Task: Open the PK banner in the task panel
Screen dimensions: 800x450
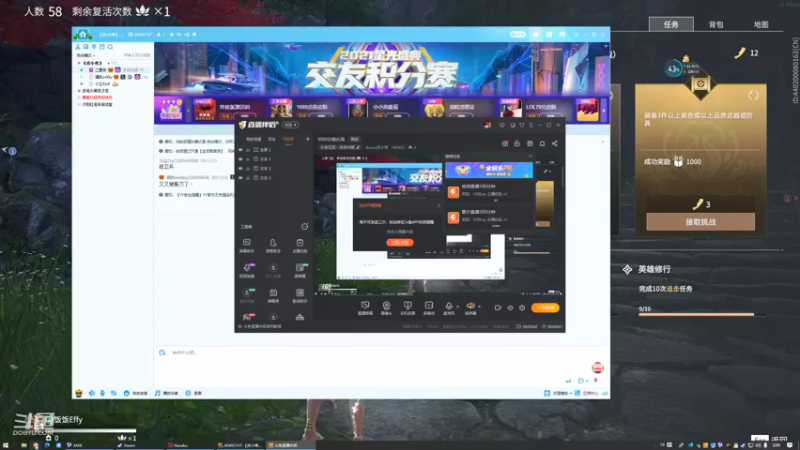Action: coord(489,170)
